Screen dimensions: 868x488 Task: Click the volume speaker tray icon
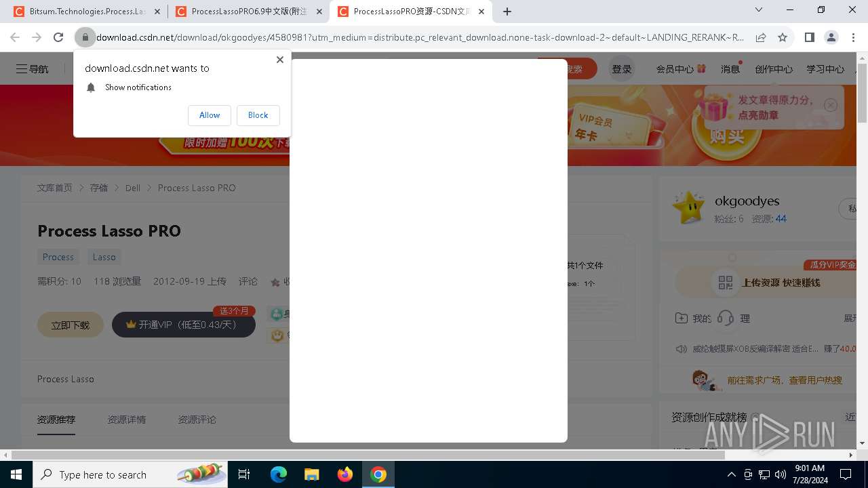click(781, 474)
